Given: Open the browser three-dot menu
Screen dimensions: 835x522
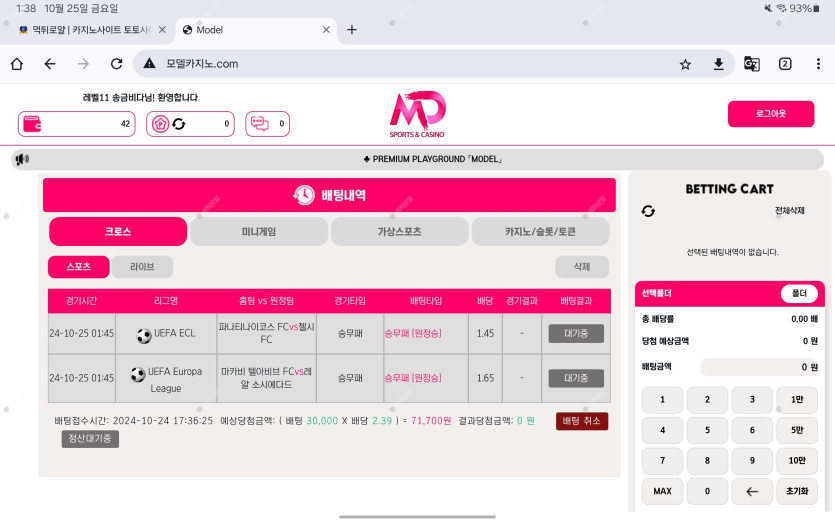Looking at the screenshot, I should tap(817, 64).
